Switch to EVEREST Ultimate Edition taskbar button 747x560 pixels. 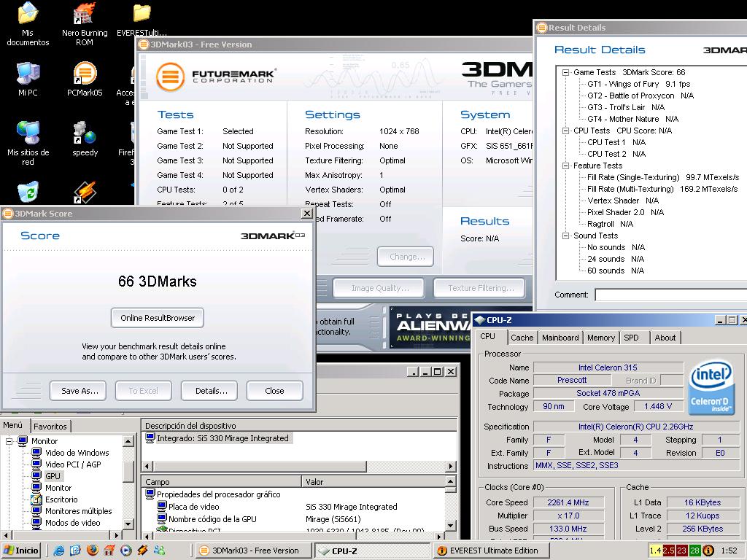tap(491, 551)
